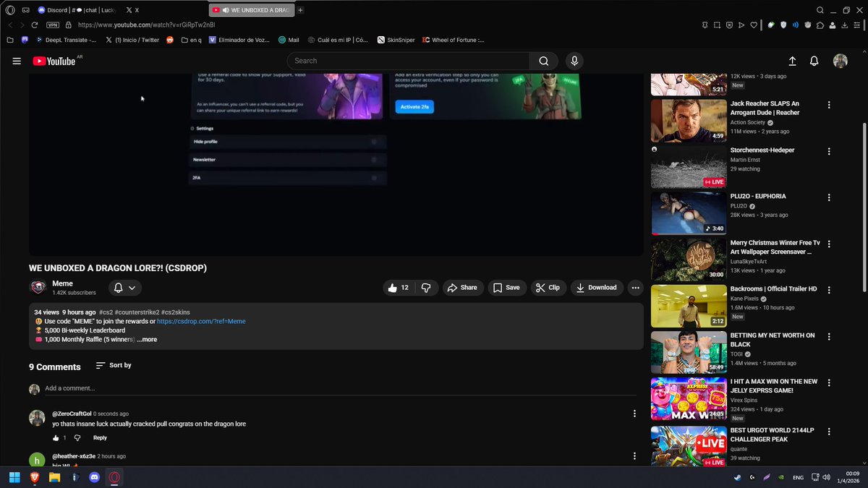Focus the Add a comment field
The width and height of the screenshot is (868, 488).
pos(341,388)
